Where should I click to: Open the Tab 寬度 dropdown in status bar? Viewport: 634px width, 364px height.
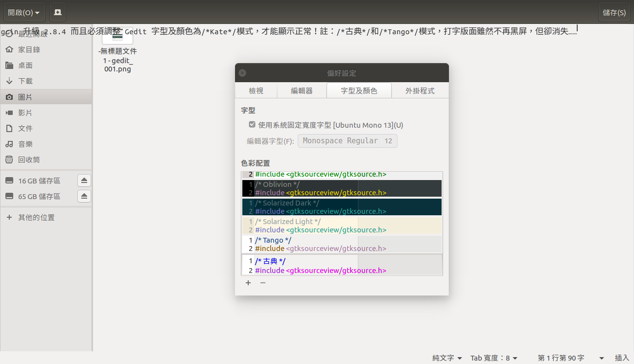pos(494,358)
